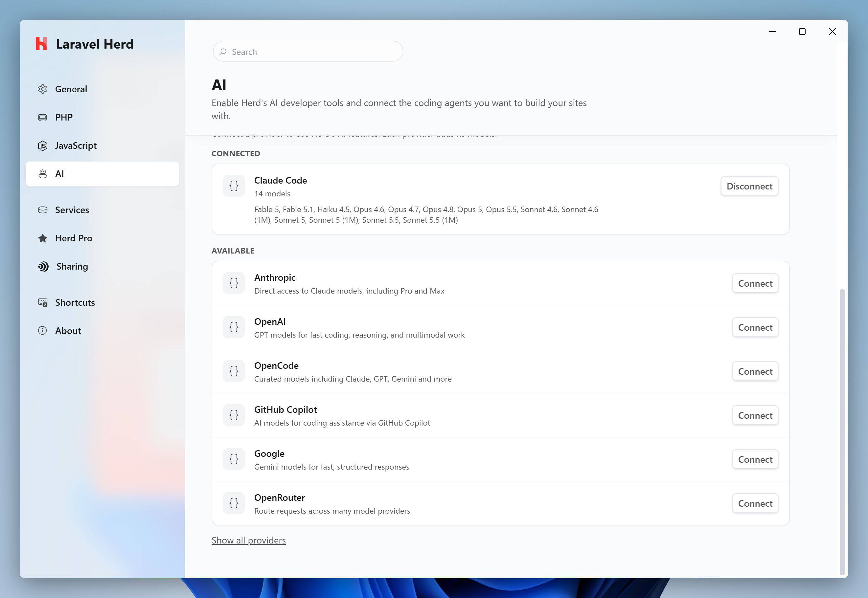Open the About section
The image size is (868, 598).
(102, 330)
